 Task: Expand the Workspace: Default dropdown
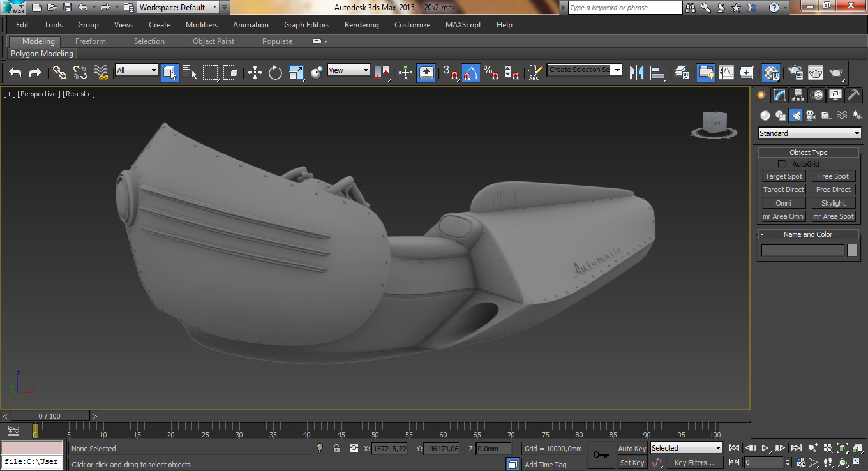point(178,8)
